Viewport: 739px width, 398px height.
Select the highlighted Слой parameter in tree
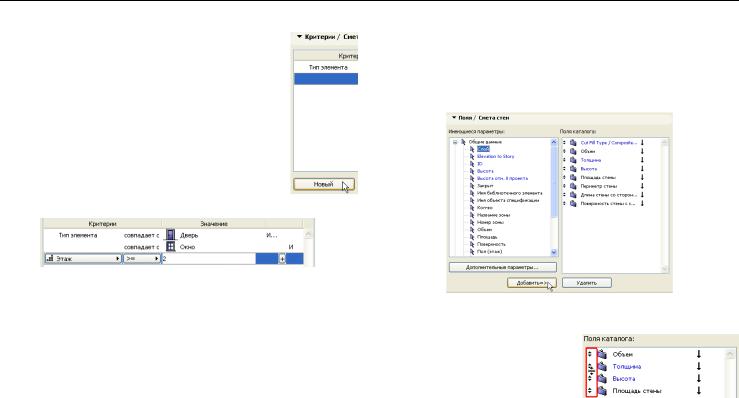coord(483,149)
